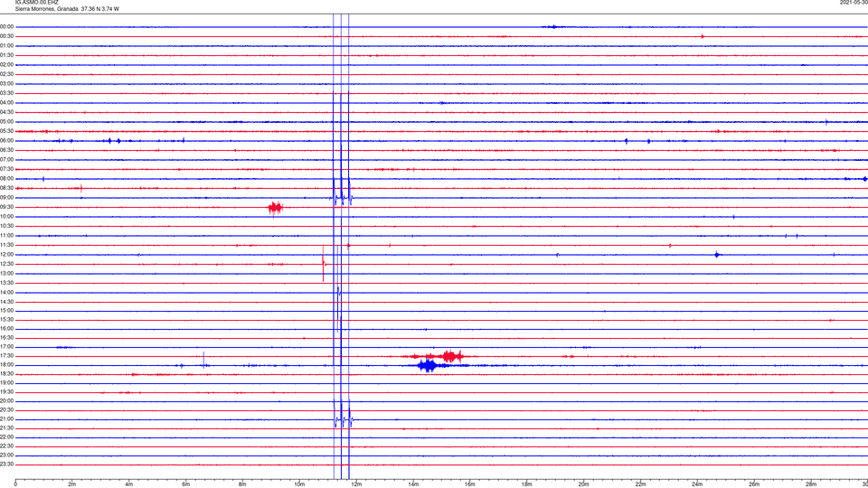Click the 26m axis tick label

[x=754, y=484]
